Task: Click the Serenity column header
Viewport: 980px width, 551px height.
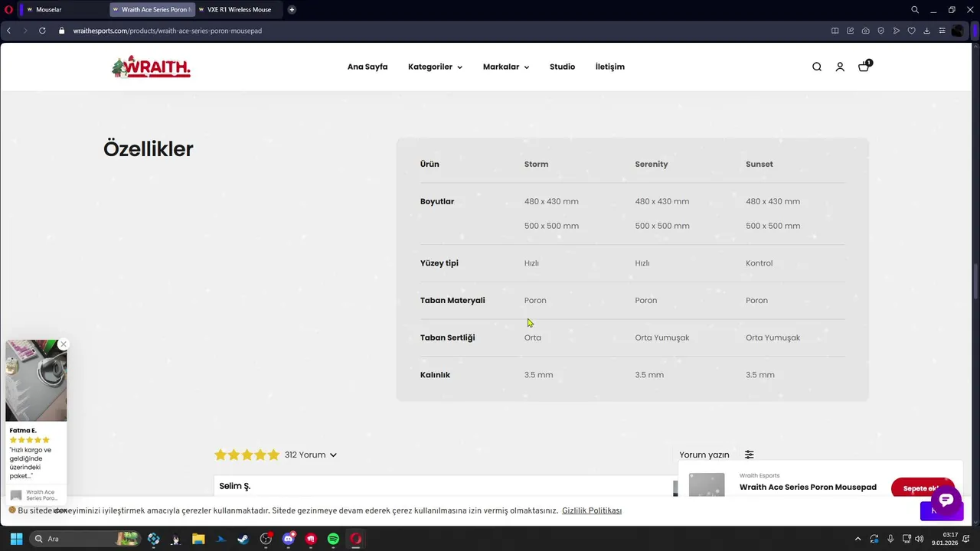Action: pos(652,164)
